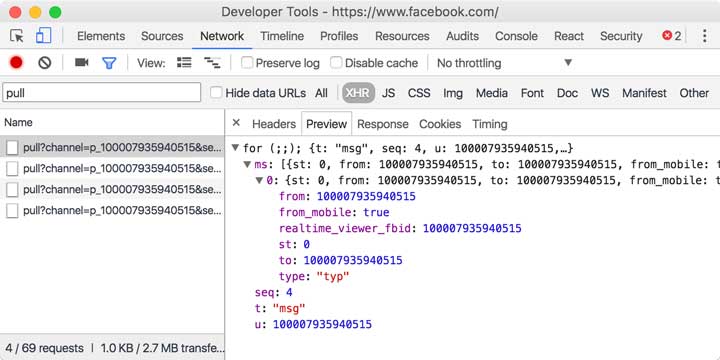Show the request Headers tab

coord(274,124)
